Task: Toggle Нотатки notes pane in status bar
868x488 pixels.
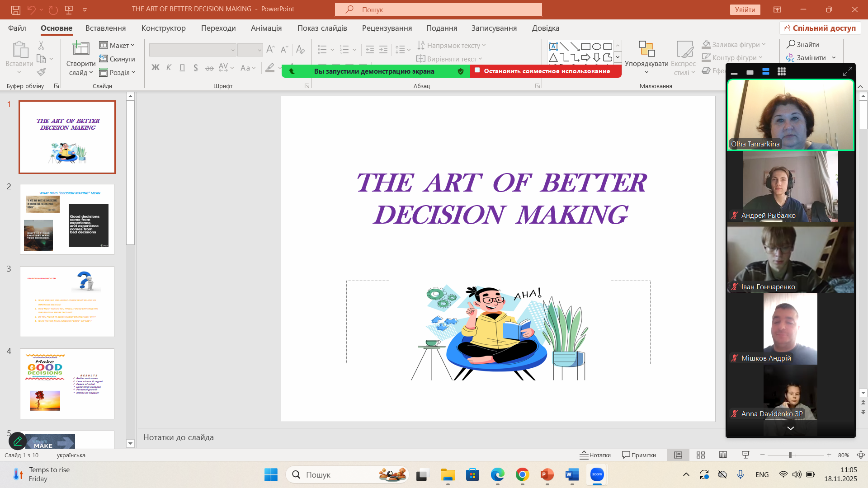Action: 595,455
